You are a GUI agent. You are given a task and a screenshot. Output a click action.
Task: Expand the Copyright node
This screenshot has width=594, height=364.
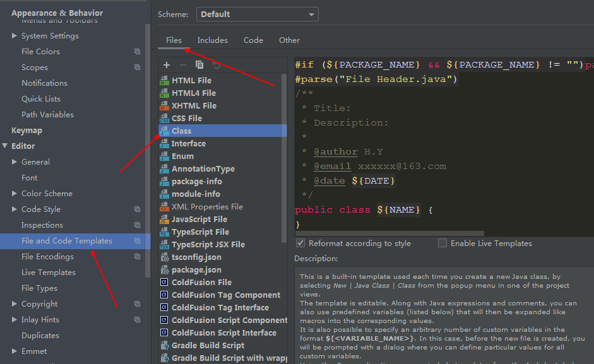tap(15, 304)
